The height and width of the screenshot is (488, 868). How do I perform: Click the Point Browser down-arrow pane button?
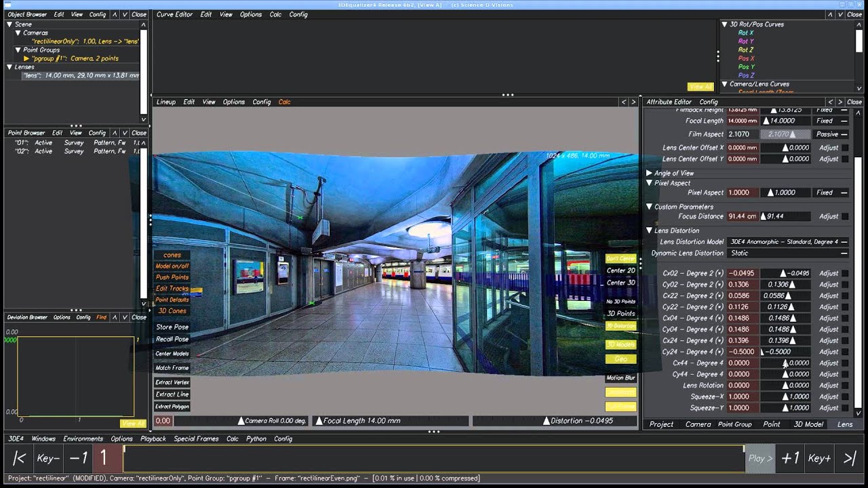pyautogui.click(x=124, y=133)
